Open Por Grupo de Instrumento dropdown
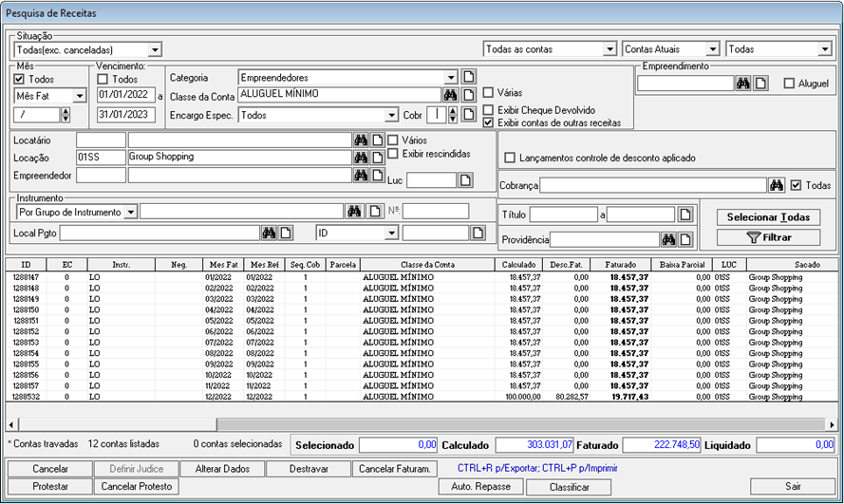 [131, 212]
